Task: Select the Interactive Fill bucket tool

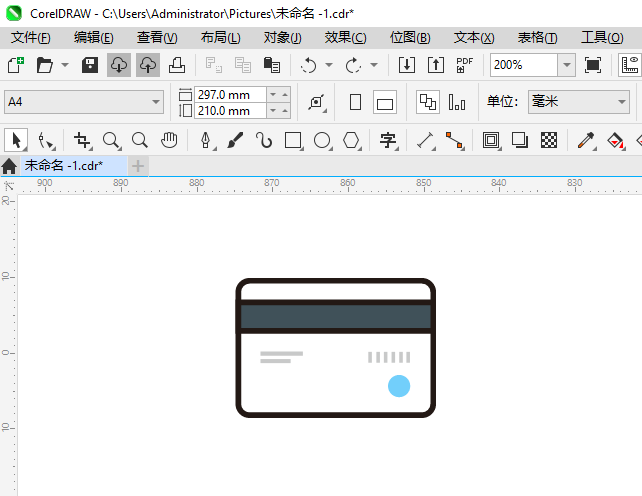Action: click(x=615, y=140)
